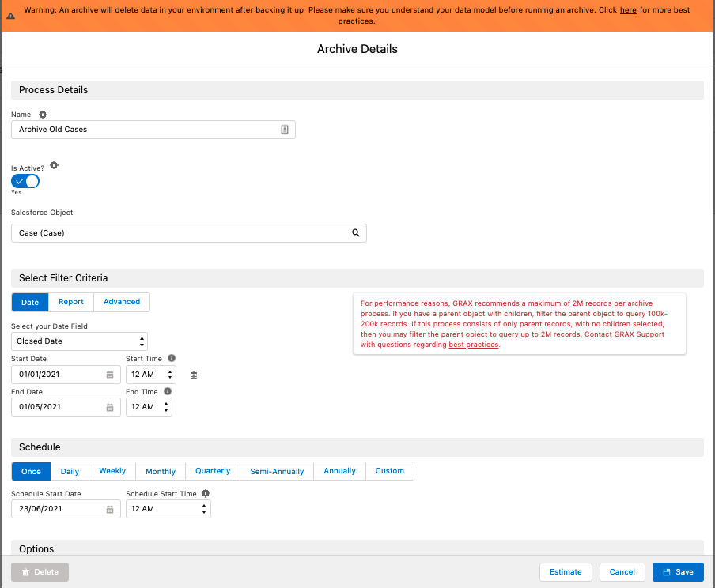Click the info icon beside Is Active?
The height and width of the screenshot is (588, 715).
[x=54, y=165]
